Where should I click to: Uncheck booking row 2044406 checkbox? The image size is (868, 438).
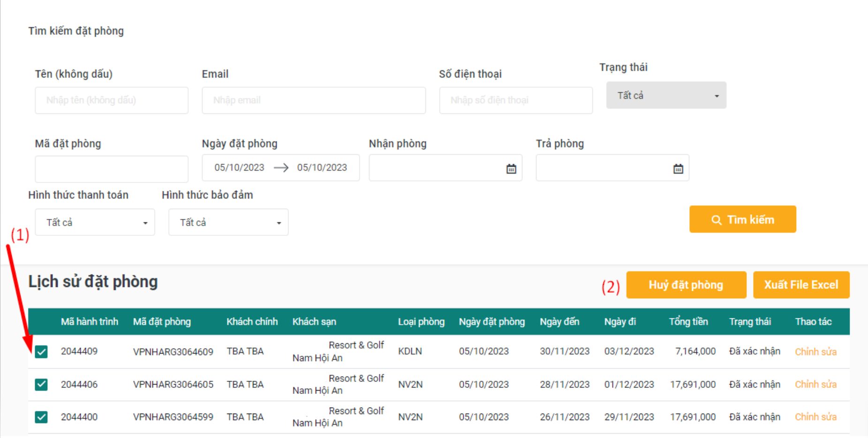coord(41,385)
